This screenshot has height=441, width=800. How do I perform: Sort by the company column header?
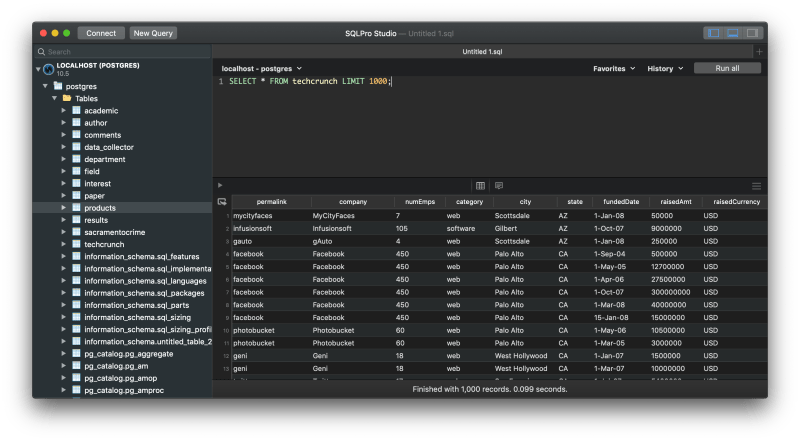(353, 202)
